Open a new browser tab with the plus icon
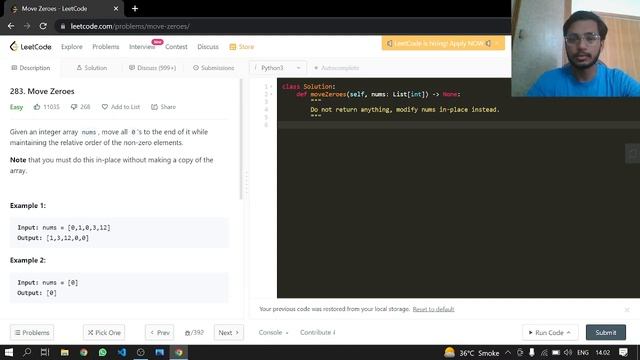 click(135, 9)
